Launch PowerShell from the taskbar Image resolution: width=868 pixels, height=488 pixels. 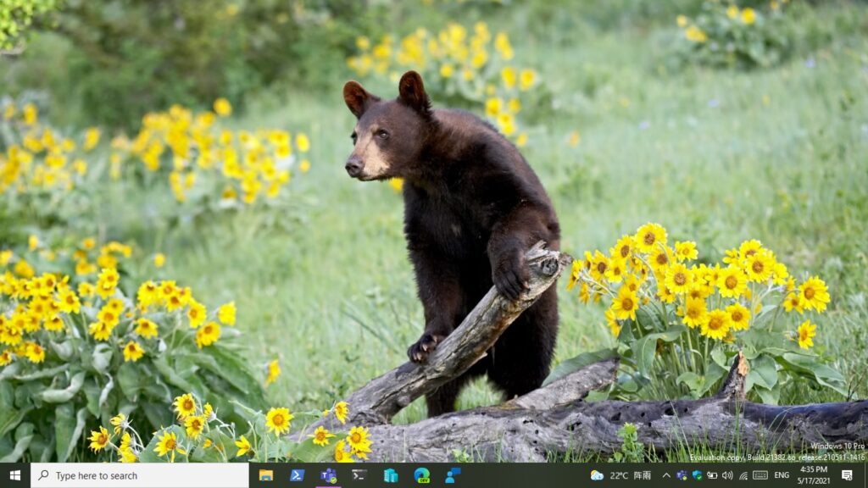297,475
